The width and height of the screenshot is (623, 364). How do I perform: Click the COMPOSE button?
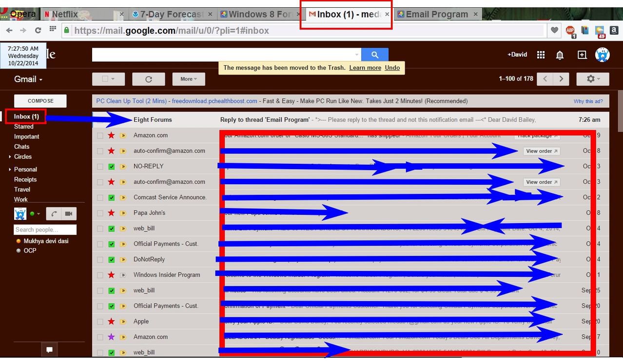(40, 101)
